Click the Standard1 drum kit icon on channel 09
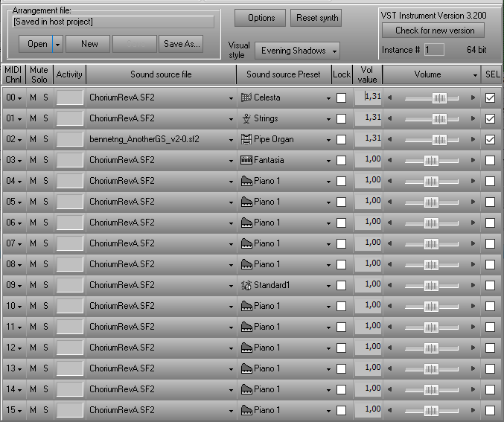The height and width of the screenshot is (422, 504). [246, 285]
